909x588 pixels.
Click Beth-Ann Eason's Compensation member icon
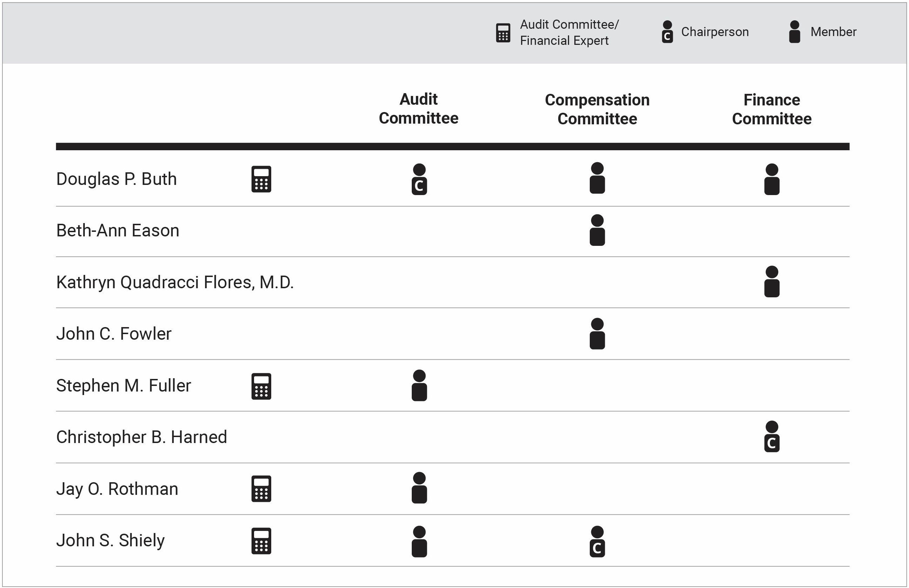click(597, 230)
